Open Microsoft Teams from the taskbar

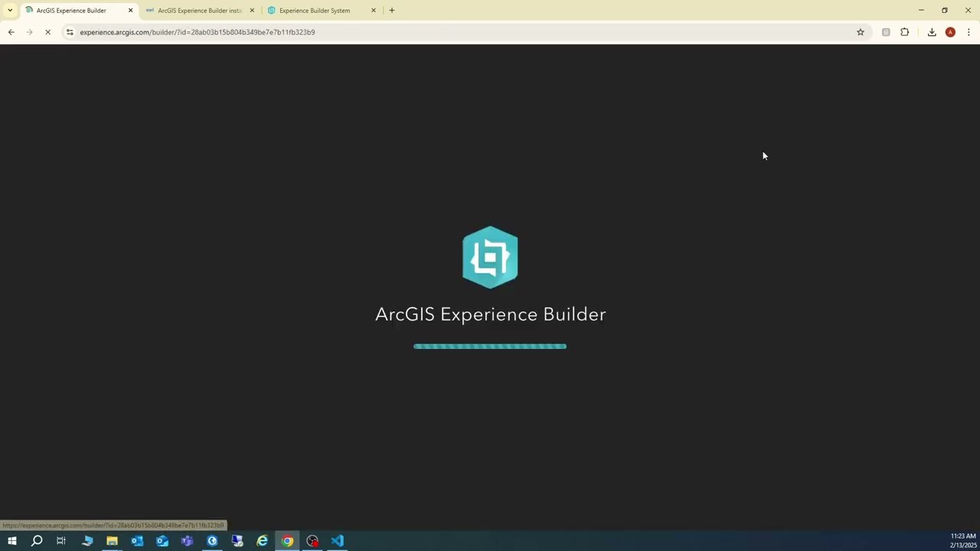187,541
